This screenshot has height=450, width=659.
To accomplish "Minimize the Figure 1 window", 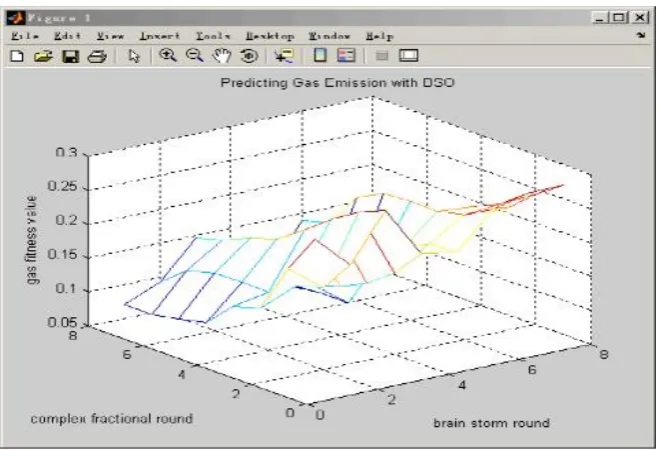I will 599,18.
